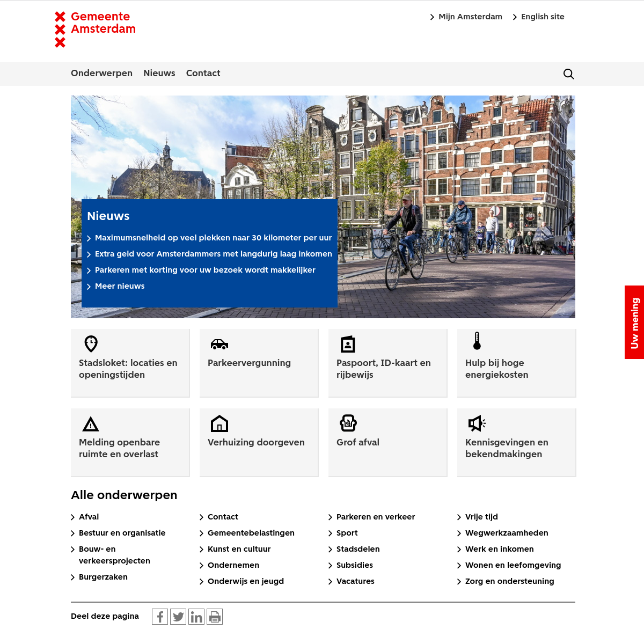
Task: Read news about 30 kilometer speed limit
Action: [209, 238]
